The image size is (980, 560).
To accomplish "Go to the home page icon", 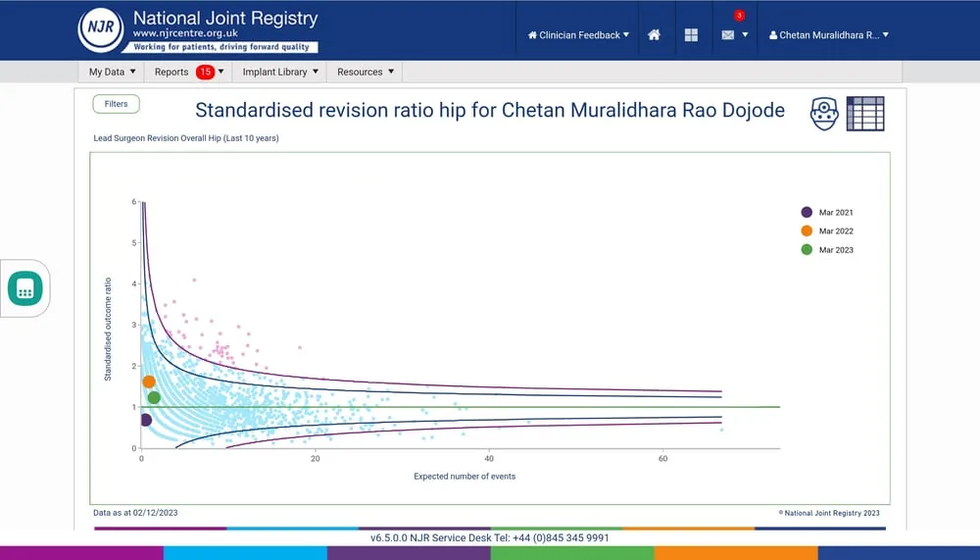I will click(x=654, y=35).
